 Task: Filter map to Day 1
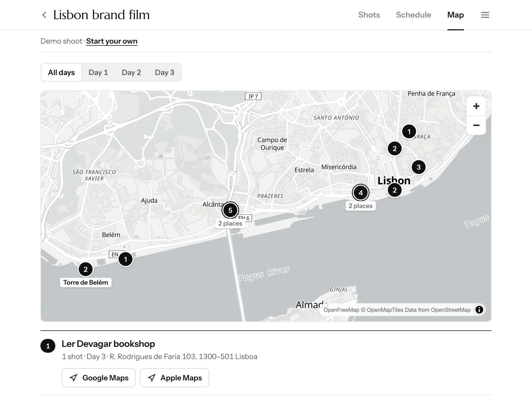tap(98, 72)
